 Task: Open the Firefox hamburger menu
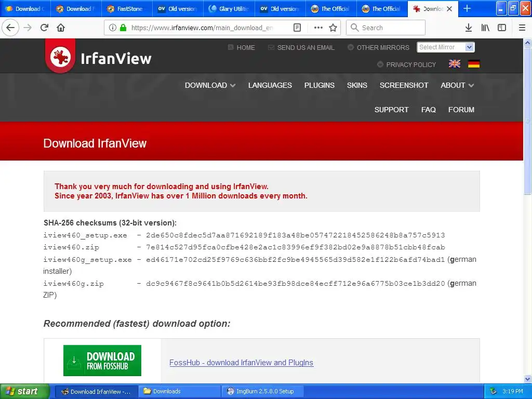tap(522, 28)
